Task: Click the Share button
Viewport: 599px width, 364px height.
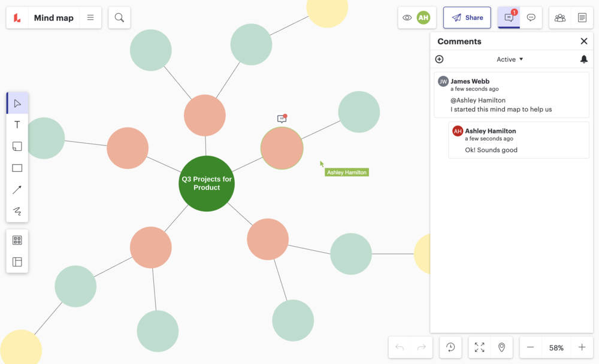Action: [467, 18]
